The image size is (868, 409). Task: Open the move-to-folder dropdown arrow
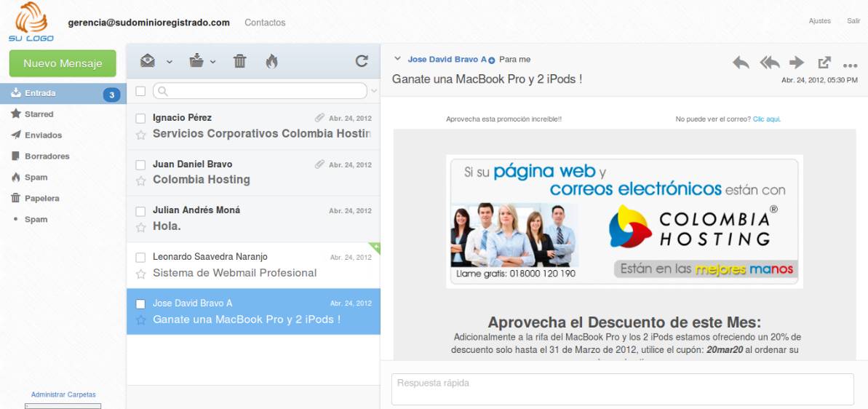(x=213, y=62)
